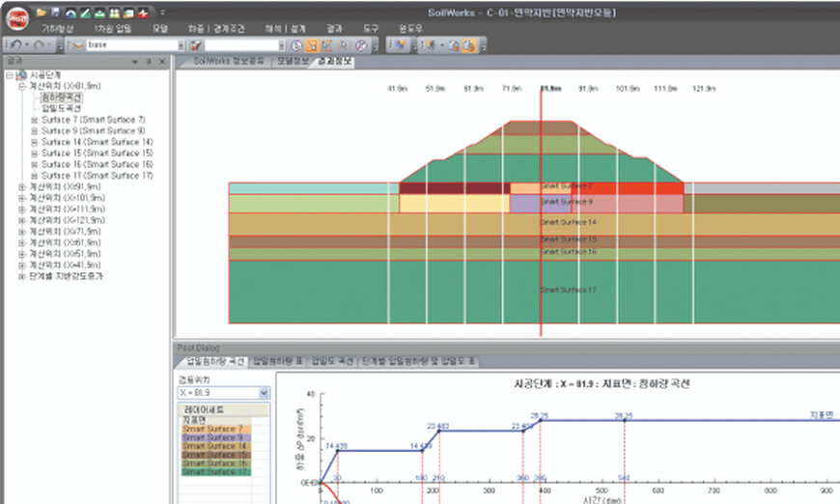This screenshot has height=504, width=840.
Task: Collapse the 계산위치 (X=81.9m) node
Action: (x=21, y=86)
